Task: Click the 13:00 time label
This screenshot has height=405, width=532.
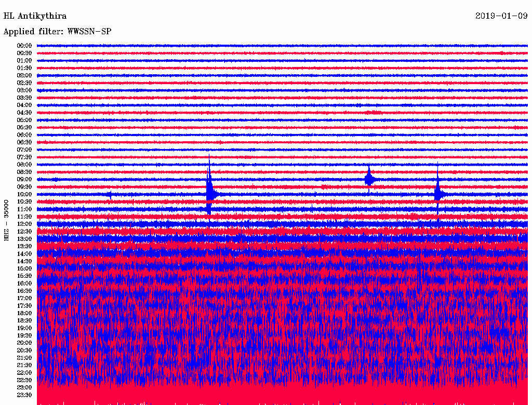Action: point(24,239)
